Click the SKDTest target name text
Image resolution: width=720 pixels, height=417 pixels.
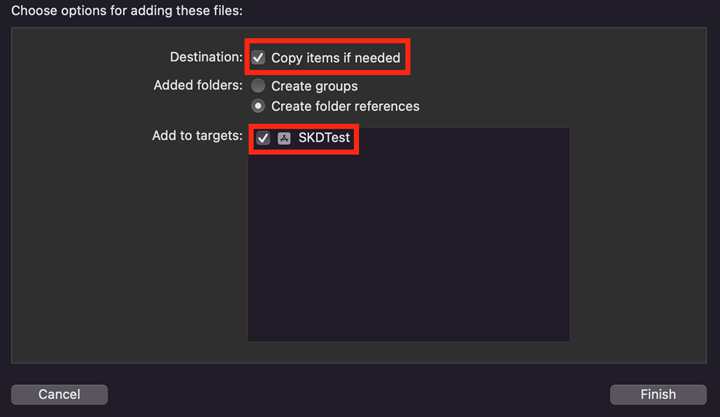pyautogui.click(x=324, y=138)
